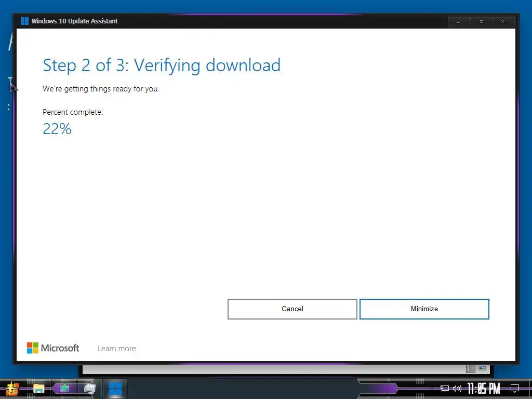Click the 22% progress value
This screenshot has width=532, height=399.
pos(57,129)
